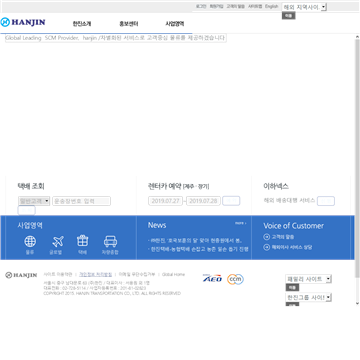Click the 회원가입 link
Viewport: 360px width, 360px height.
216,6
